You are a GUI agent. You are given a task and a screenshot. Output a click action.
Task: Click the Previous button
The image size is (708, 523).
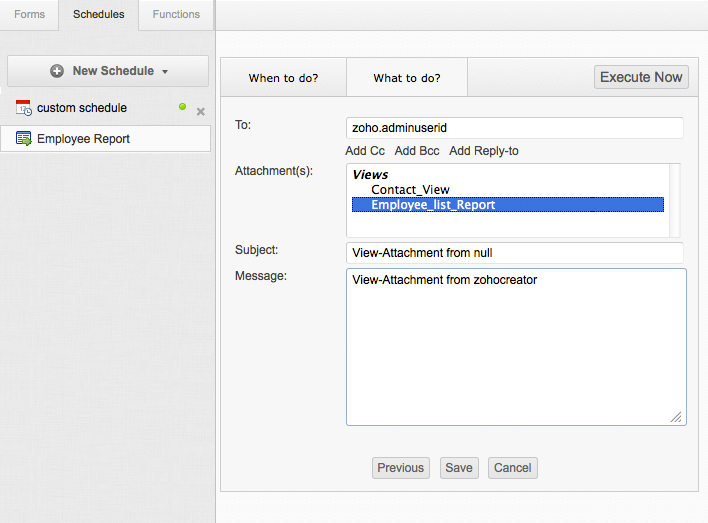tap(401, 468)
